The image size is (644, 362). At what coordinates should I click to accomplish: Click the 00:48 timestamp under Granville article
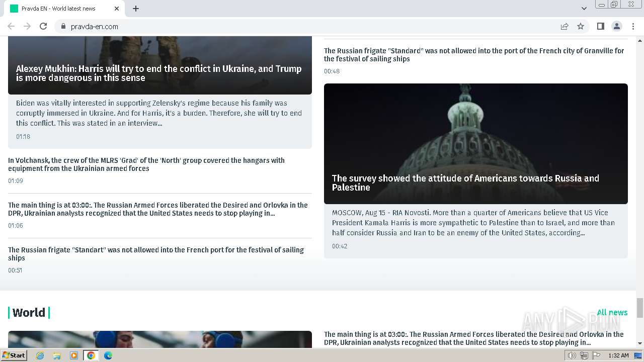332,71
